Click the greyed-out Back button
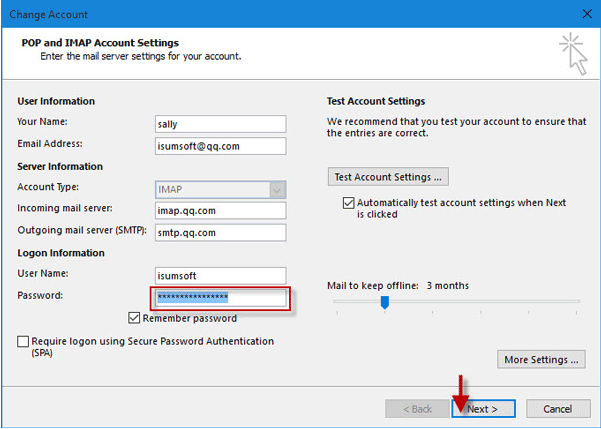This screenshot has width=601, height=429. pos(417,409)
